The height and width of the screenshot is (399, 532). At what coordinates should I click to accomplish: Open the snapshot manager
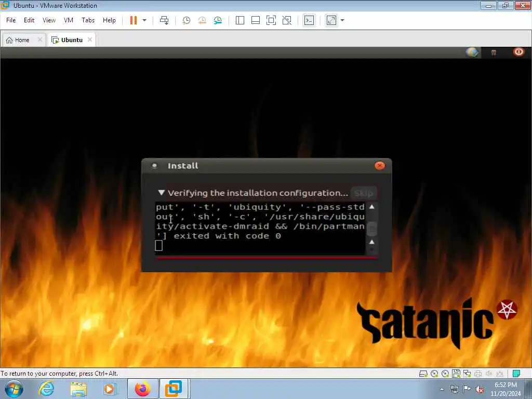click(x=218, y=20)
